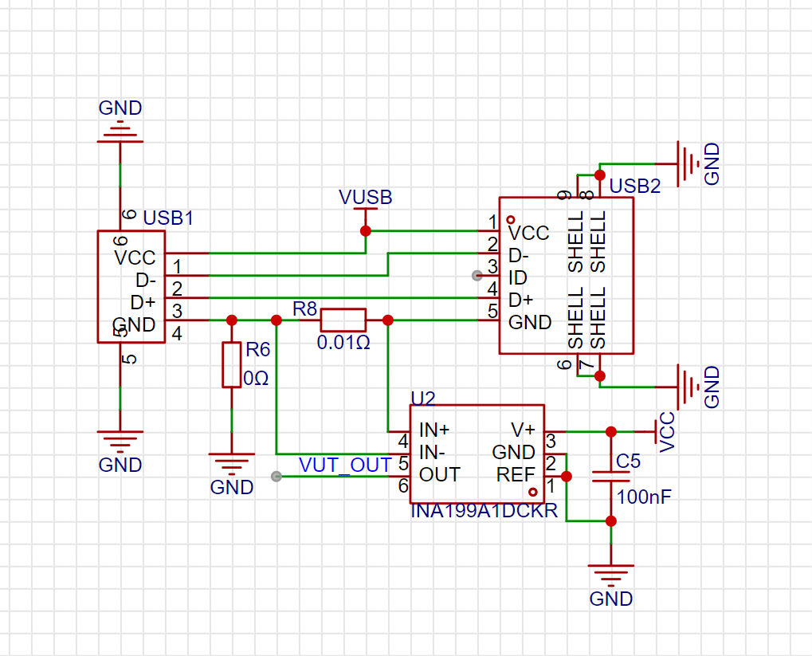Select the U2 designator label
This screenshot has width=812, height=656.
pyautogui.click(x=423, y=398)
